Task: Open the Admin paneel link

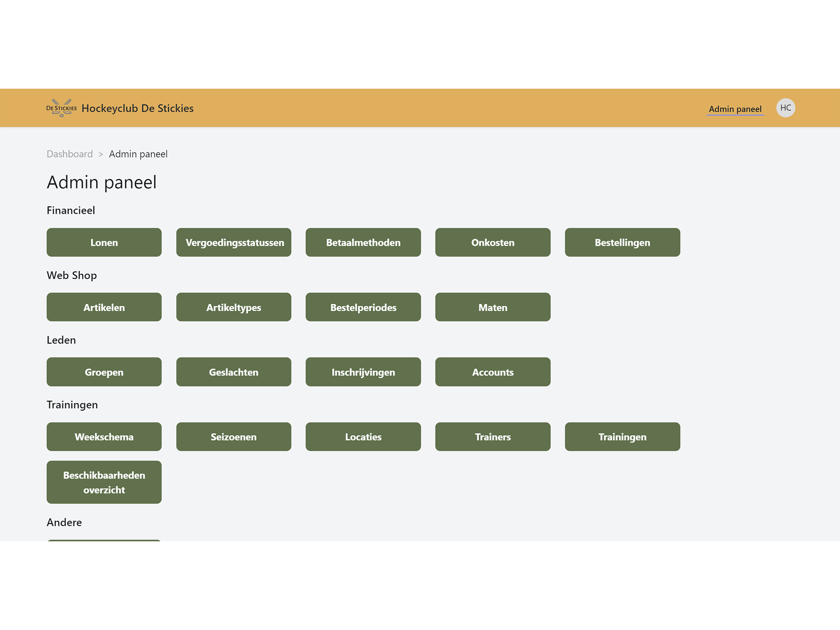Action: pos(735,109)
